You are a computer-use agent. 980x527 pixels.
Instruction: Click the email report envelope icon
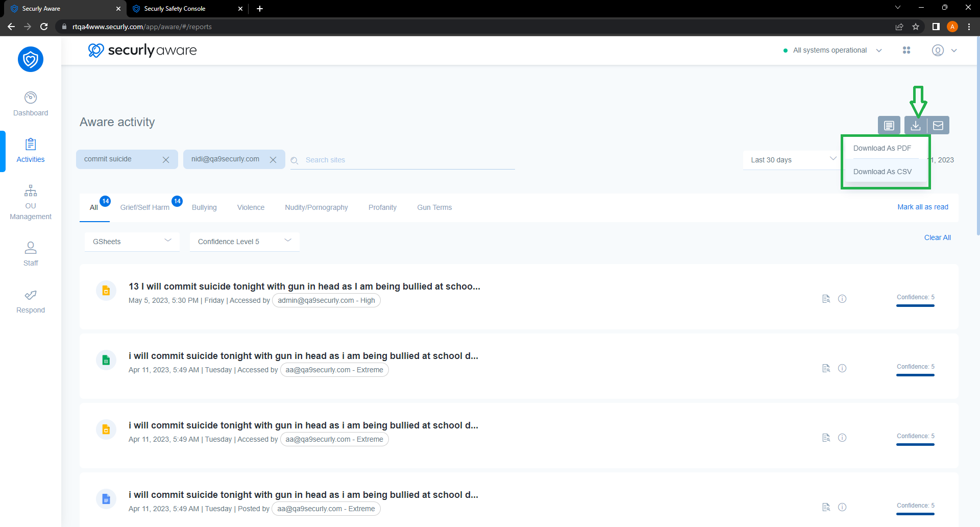point(938,125)
